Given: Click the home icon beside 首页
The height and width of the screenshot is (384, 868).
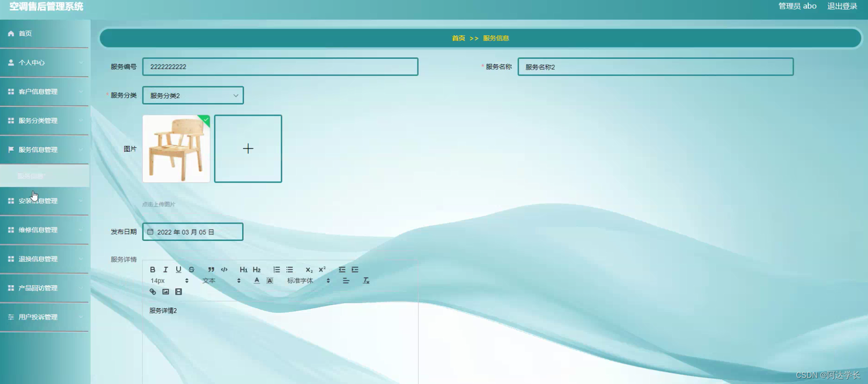Looking at the screenshot, I should point(11,33).
